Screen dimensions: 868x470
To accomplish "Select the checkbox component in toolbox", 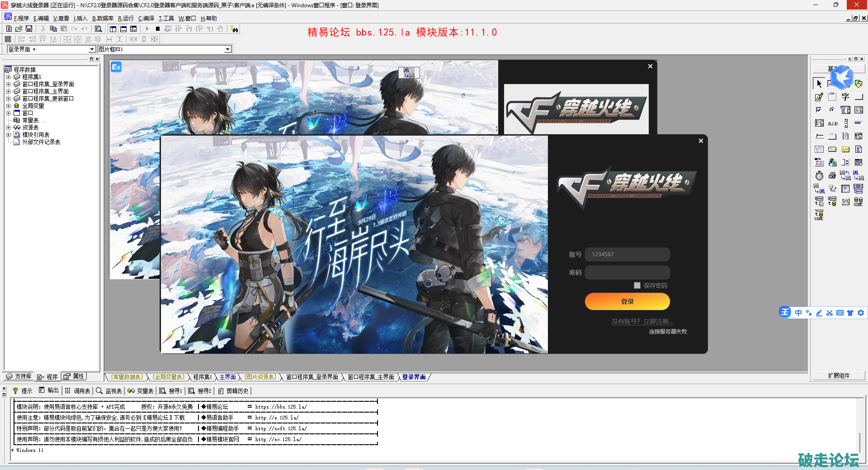I will 819,110.
